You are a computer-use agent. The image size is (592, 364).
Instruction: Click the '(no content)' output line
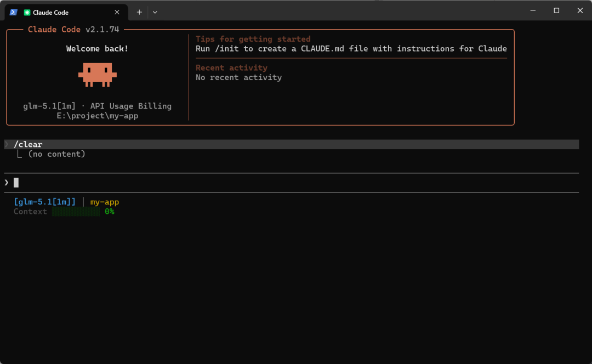pyautogui.click(x=56, y=154)
